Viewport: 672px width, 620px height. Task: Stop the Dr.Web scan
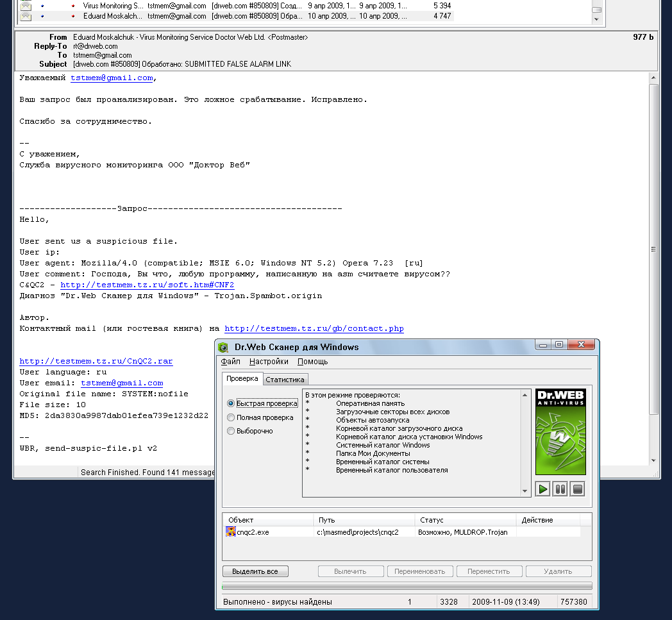578,489
